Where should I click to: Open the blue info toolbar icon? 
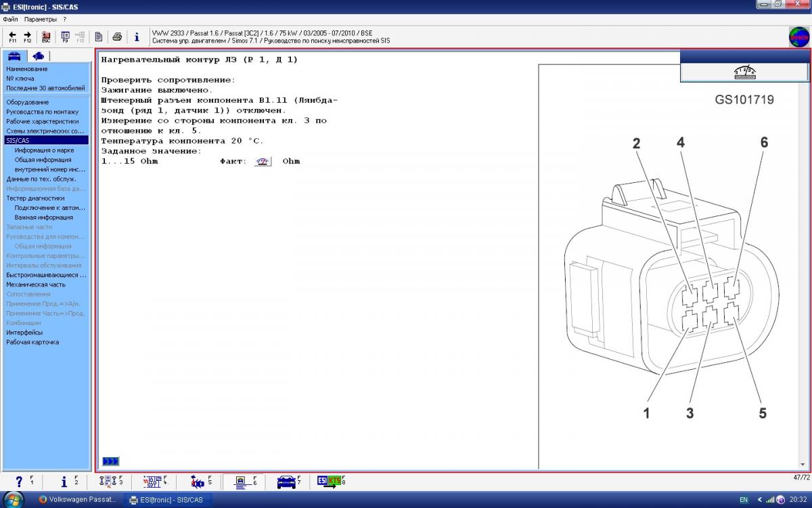[x=136, y=37]
